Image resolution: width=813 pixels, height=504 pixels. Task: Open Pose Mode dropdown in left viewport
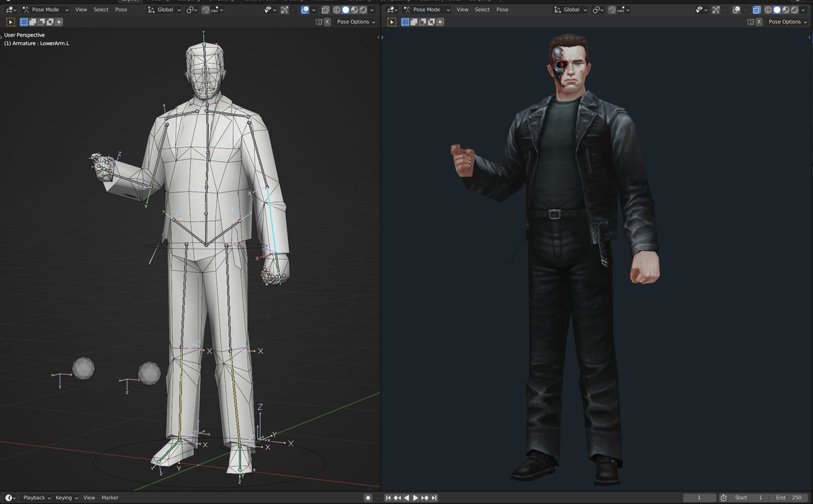point(45,9)
